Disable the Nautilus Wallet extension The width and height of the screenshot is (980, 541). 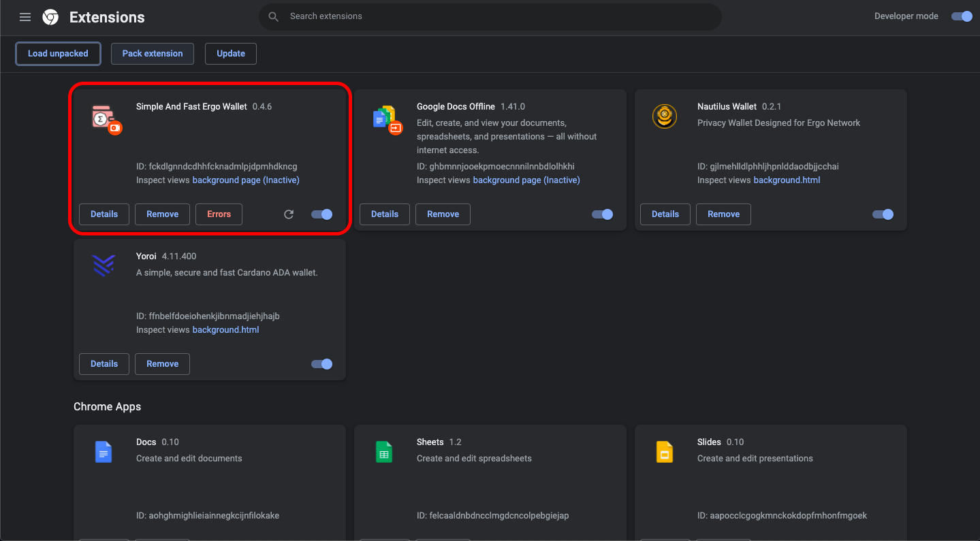[x=883, y=214]
